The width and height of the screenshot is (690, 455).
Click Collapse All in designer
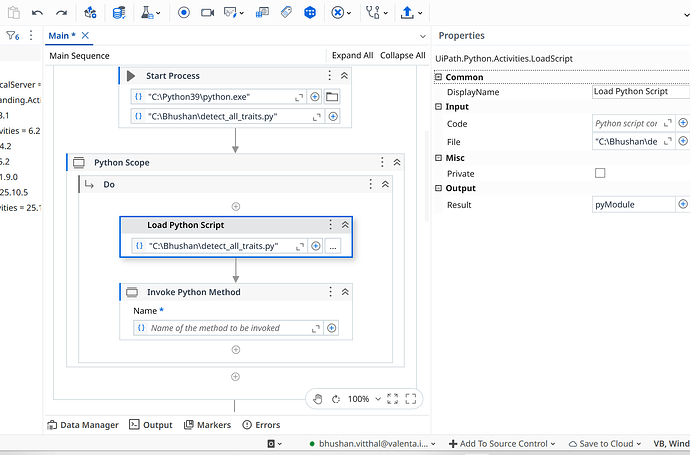(x=403, y=55)
